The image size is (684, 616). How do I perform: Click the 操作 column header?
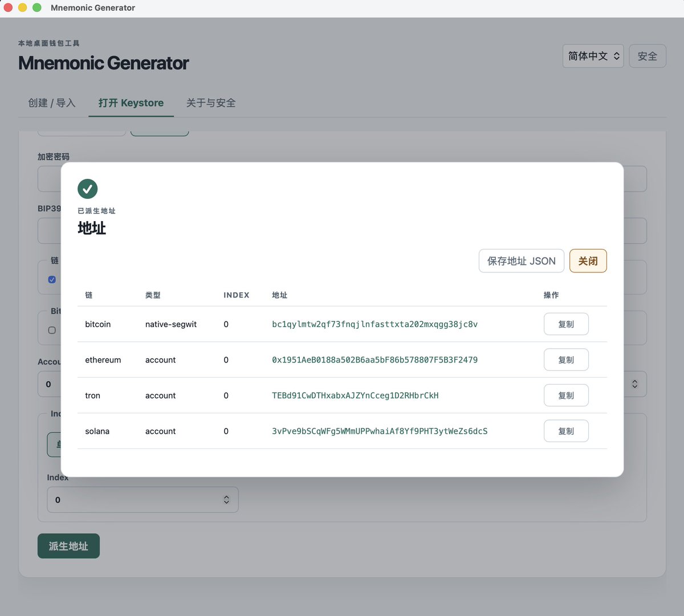pos(551,295)
